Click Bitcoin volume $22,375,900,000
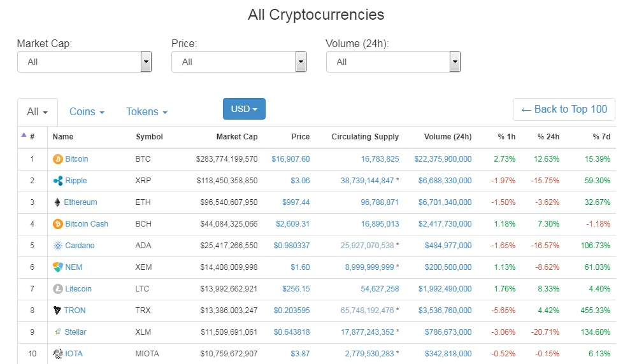This screenshot has height=364, width=630. tap(443, 159)
